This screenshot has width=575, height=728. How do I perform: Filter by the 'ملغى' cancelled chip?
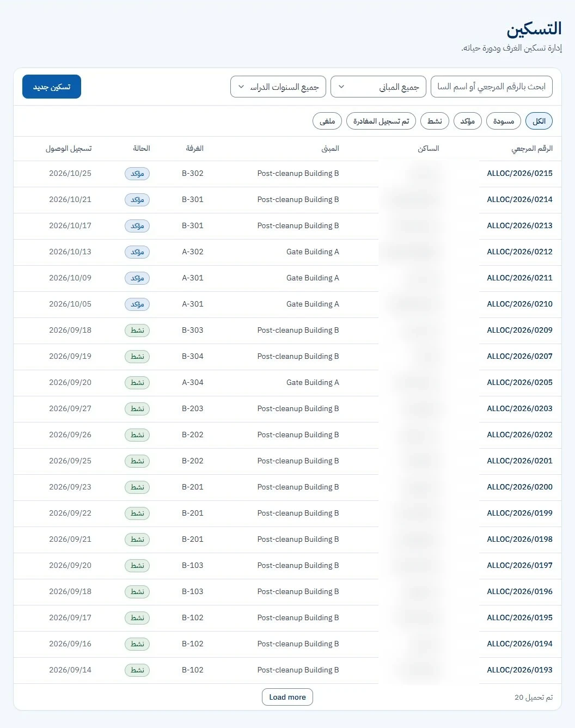click(327, 121)
